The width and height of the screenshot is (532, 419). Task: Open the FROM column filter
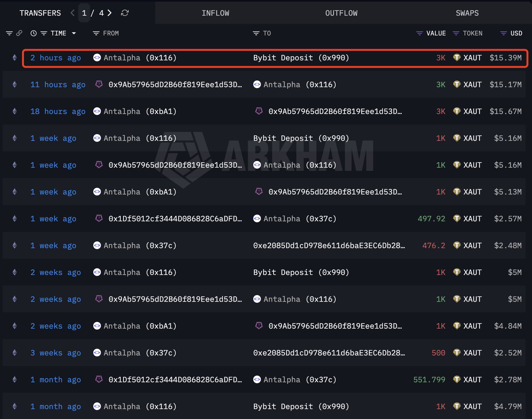coord(96,33)
